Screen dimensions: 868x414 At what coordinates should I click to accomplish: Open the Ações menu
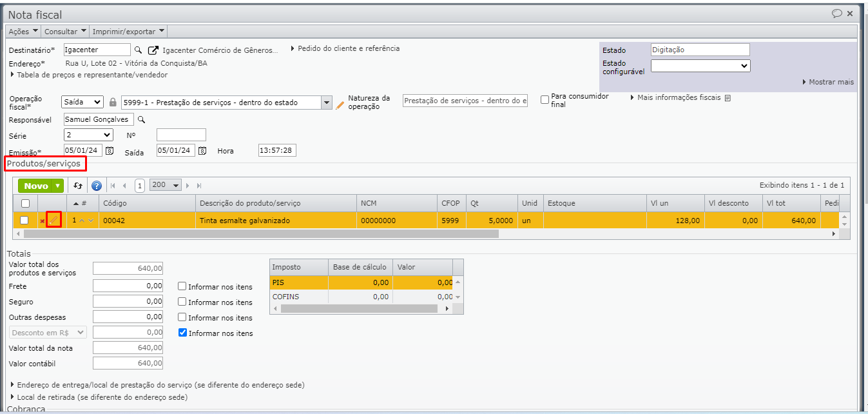[x=23, y=31]
